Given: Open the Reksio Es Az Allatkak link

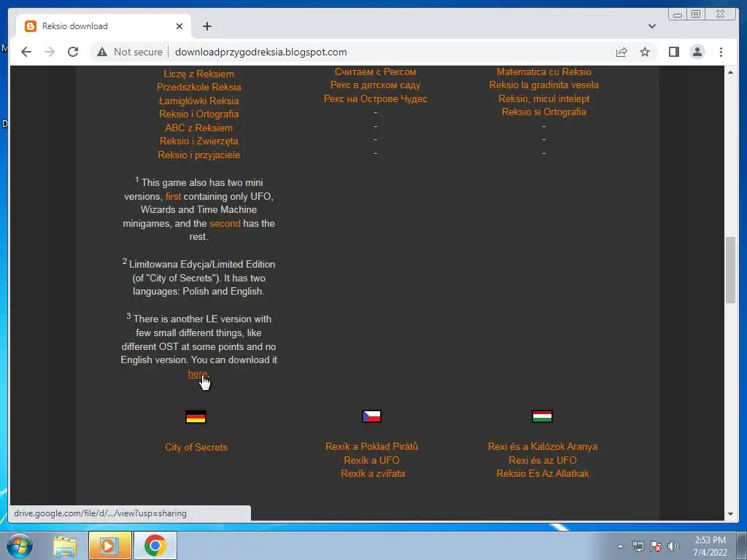Looking at the screenshot, I should tap(543, 474).
